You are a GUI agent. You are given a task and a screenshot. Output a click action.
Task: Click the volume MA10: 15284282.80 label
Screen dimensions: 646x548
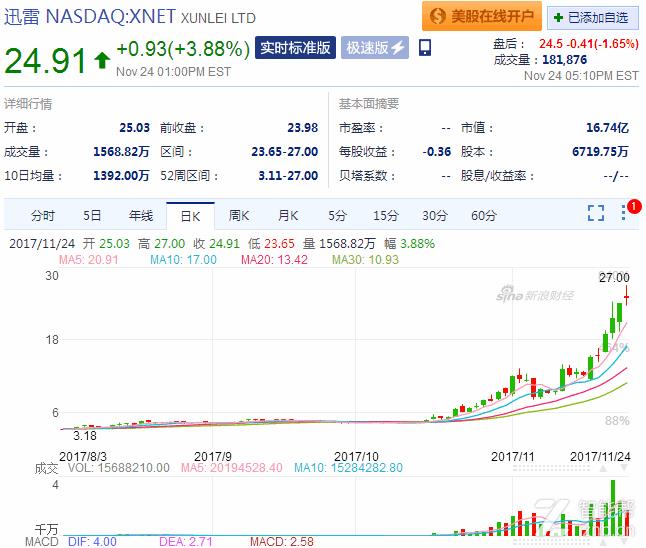pyautogui.click(x=349, y=468)
